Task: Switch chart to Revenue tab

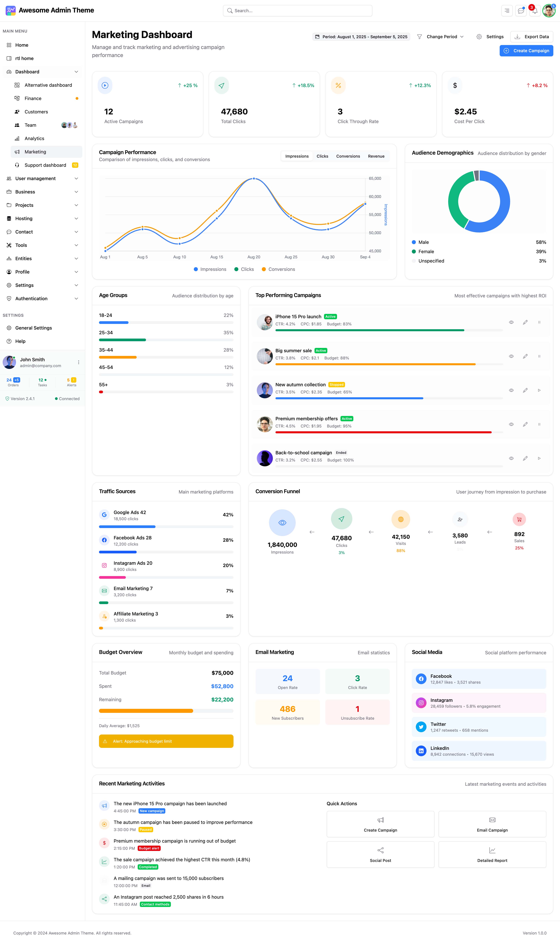Action: pos(376,156)
